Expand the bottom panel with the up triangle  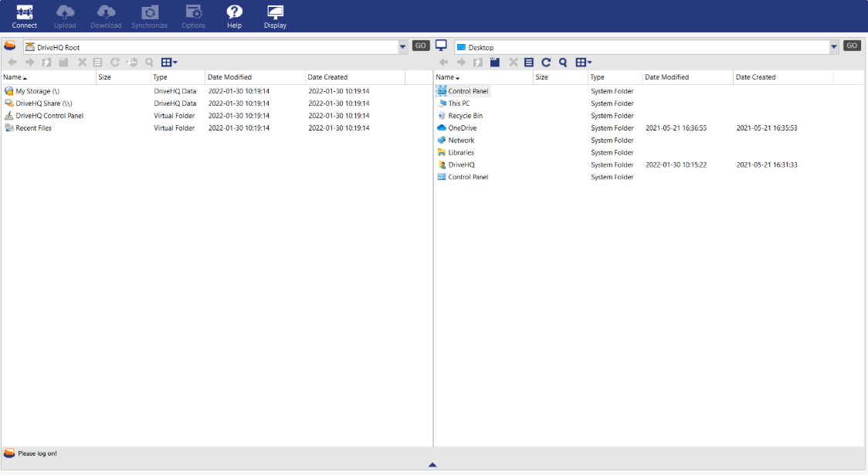(432, 465)
